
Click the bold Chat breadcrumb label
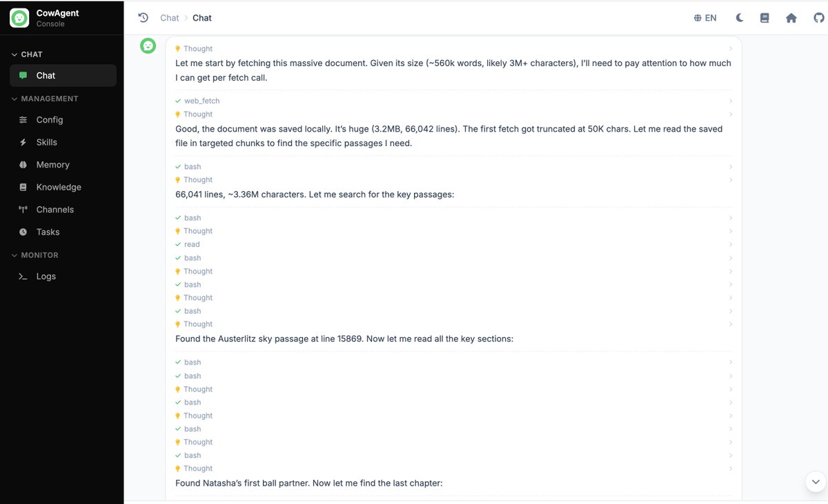click(202, 18)
